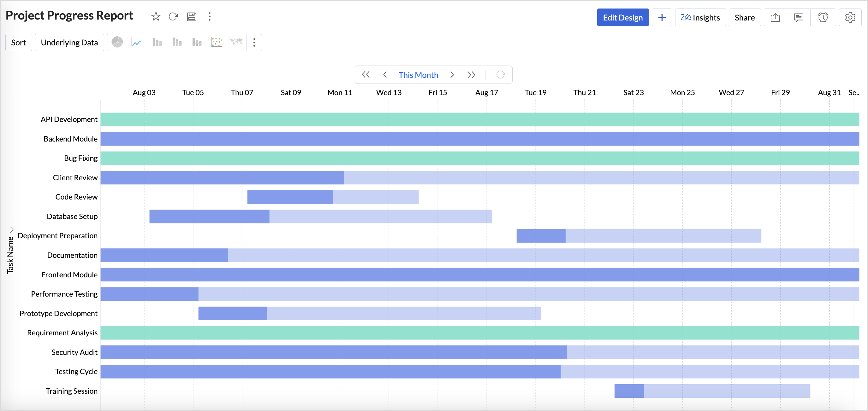The image size is (868, 411).
Task: Click the Edit Design button
Action: click(x=622, y=18)
